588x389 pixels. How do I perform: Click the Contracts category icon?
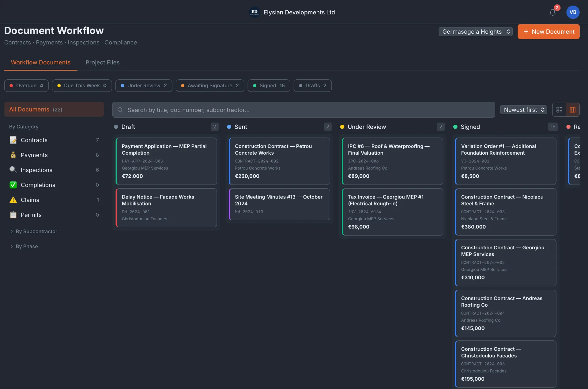coord(13,140)
